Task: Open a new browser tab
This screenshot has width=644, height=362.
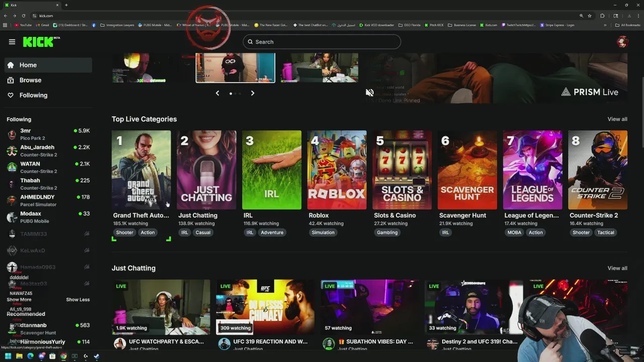Action: point(66,5)
